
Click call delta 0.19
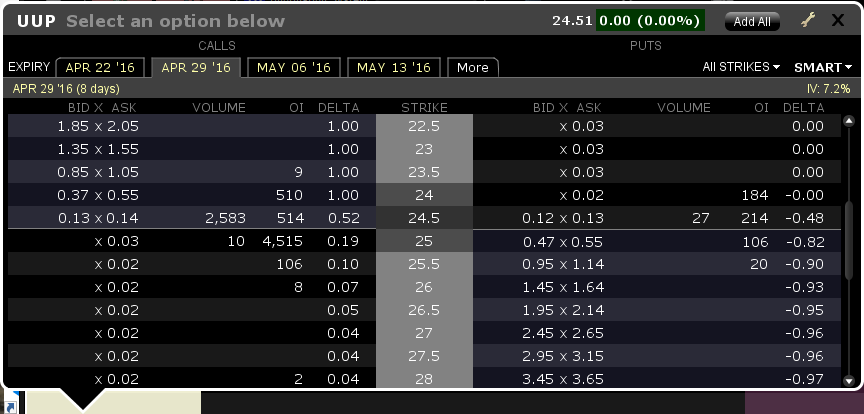pyautogui.click(x=343, y=241)
